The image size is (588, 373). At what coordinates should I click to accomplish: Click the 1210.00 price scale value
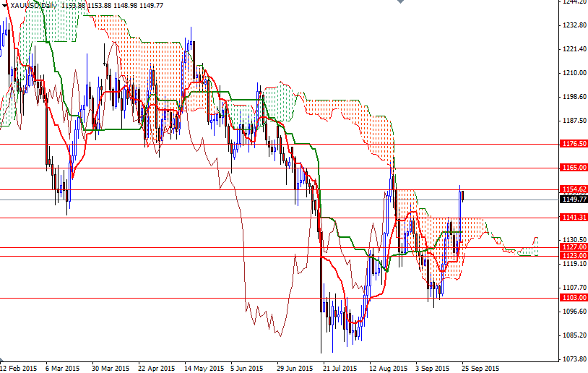(573, 73)
